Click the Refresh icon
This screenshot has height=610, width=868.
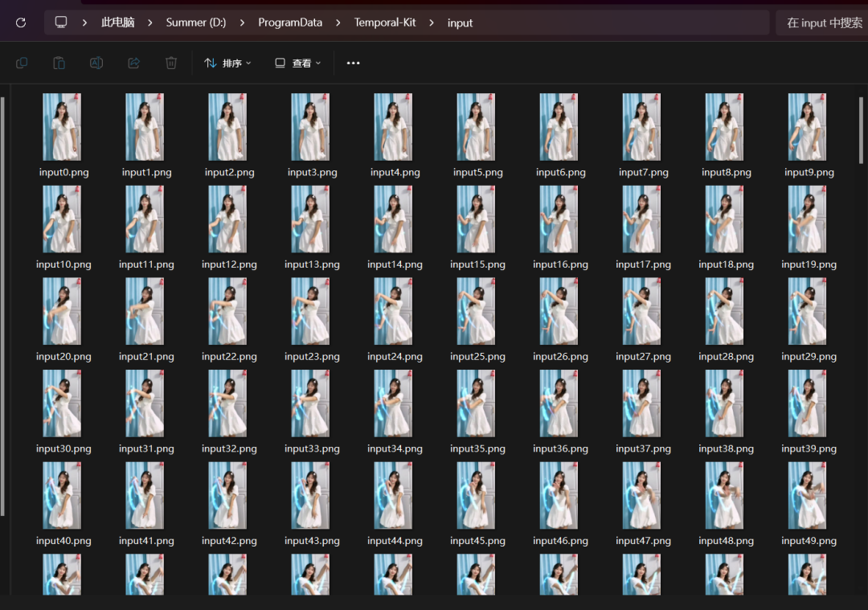[21, 23]
